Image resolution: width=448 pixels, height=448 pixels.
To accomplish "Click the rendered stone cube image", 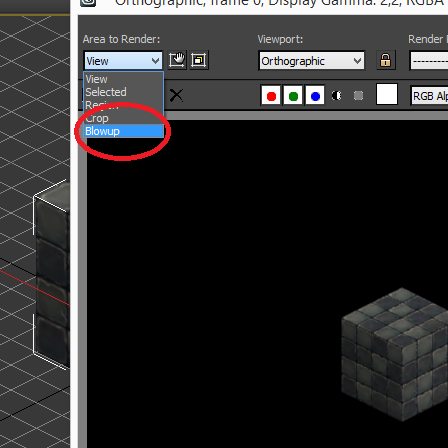I will [x=395, y=355].
